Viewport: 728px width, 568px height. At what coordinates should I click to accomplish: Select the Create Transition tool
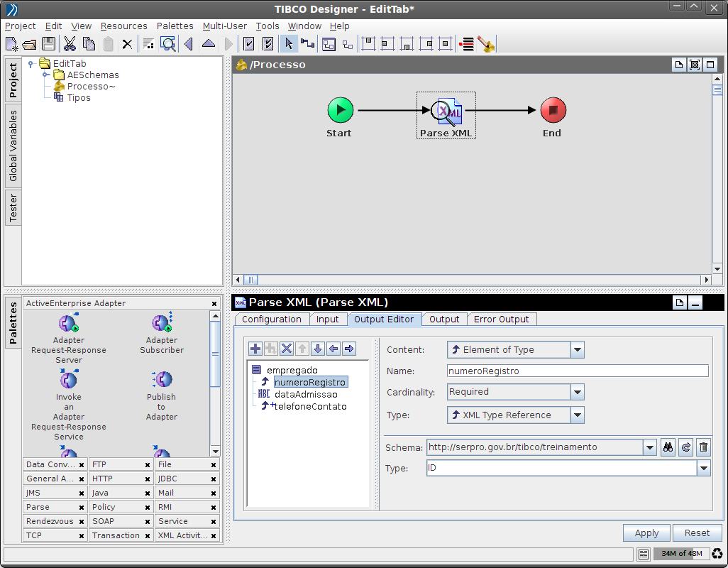click(307, 44)
